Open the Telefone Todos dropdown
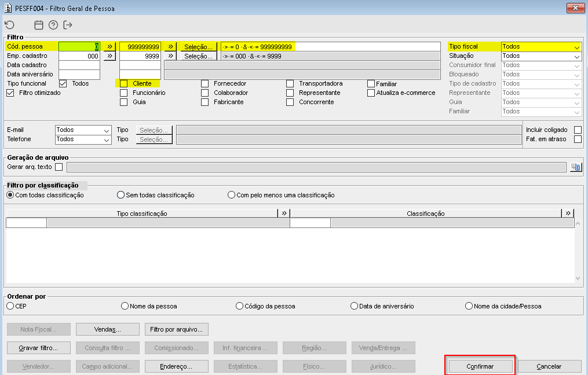The height and width of the screenshot is (375, 588). tap(83, 139)
